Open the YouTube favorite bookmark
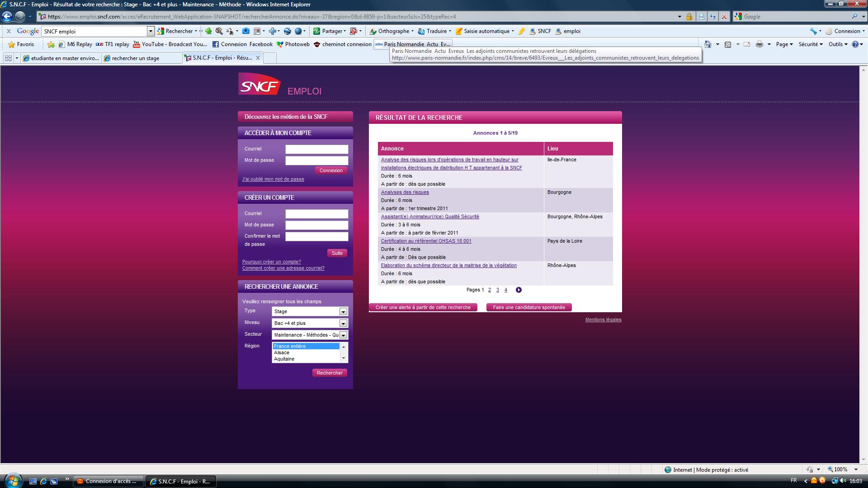The width and height of the screenshot is (868, 488). click(x=170, y=44)
